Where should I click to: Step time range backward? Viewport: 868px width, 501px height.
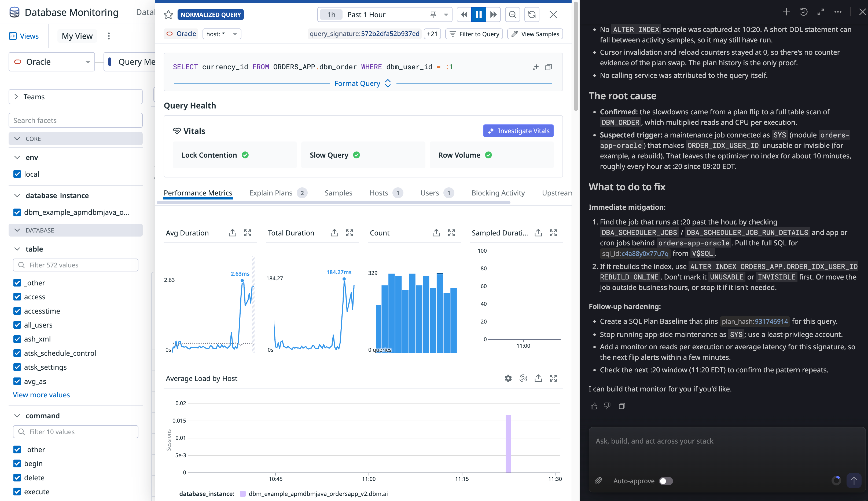coord(464,14)
